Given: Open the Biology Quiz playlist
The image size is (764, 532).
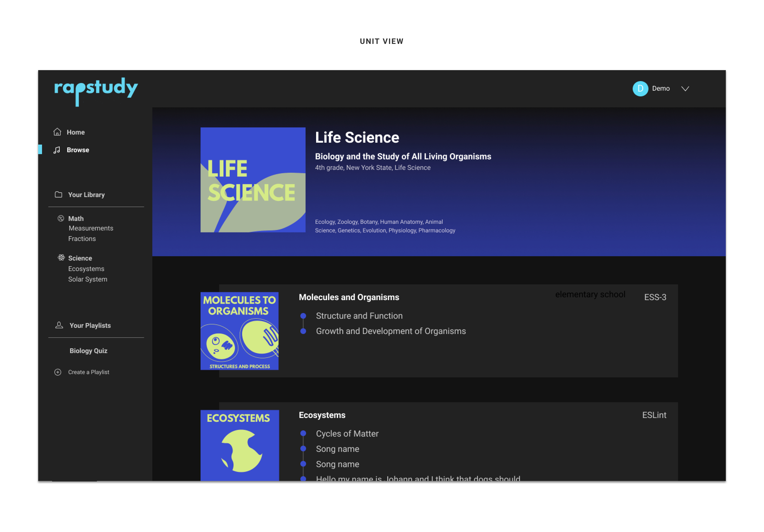Looking at the screenshot, I should (89, 351).
